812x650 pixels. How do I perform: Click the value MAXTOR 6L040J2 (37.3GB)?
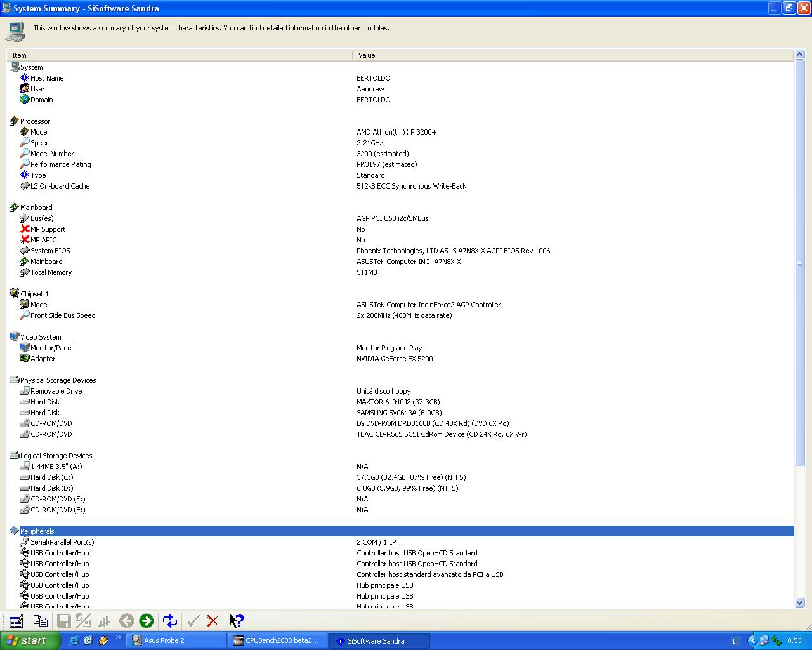pos(398,402)
